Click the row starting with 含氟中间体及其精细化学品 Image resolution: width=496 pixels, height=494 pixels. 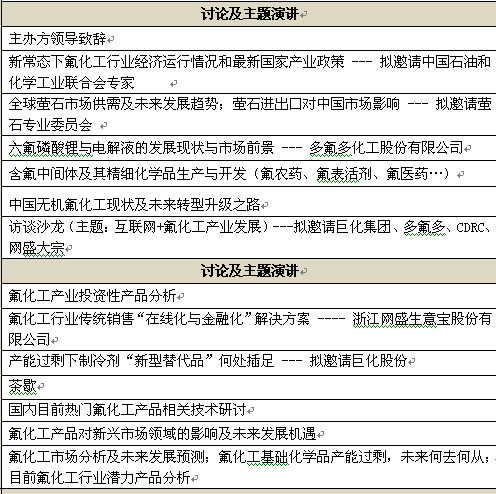(249, 173)
